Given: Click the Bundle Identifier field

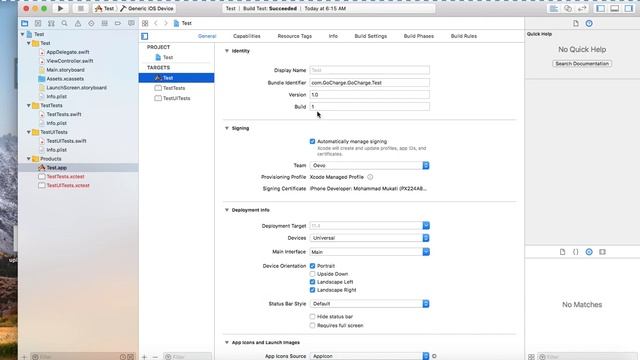Looking at the screenshot, I should click(369, 83).
